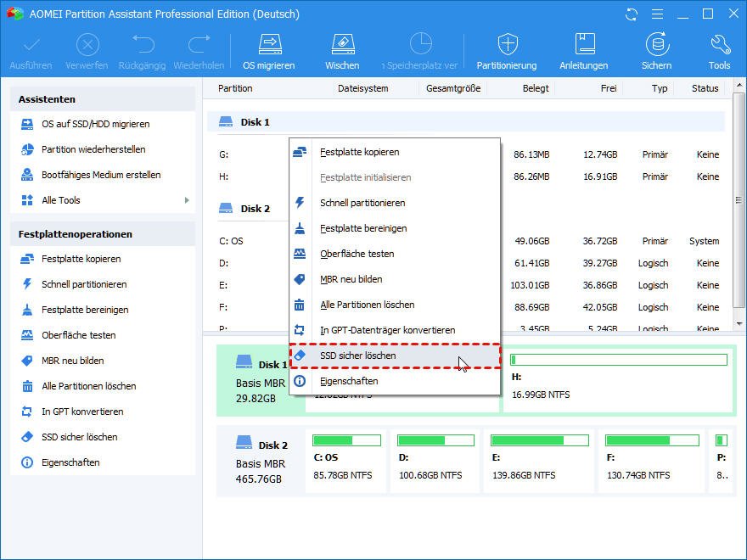Select the D: 100.68GB NTFS partition block

pos(435,461)
